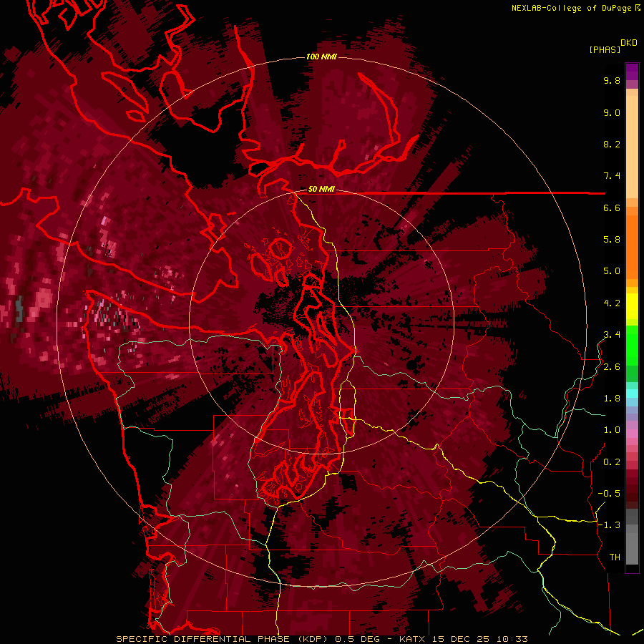Click the 1.8 value on the color scale
This screenshot has width=644, height=644.
(x=612, y=399)
